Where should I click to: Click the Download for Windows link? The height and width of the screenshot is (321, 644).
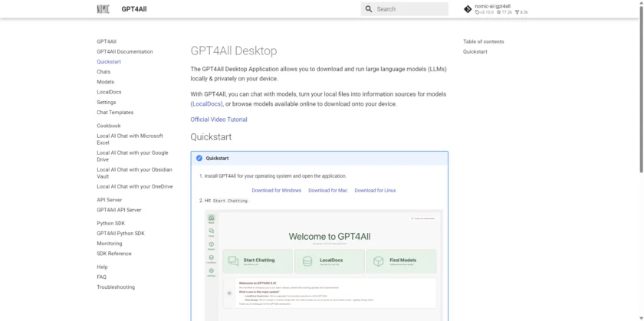(276, 190)
